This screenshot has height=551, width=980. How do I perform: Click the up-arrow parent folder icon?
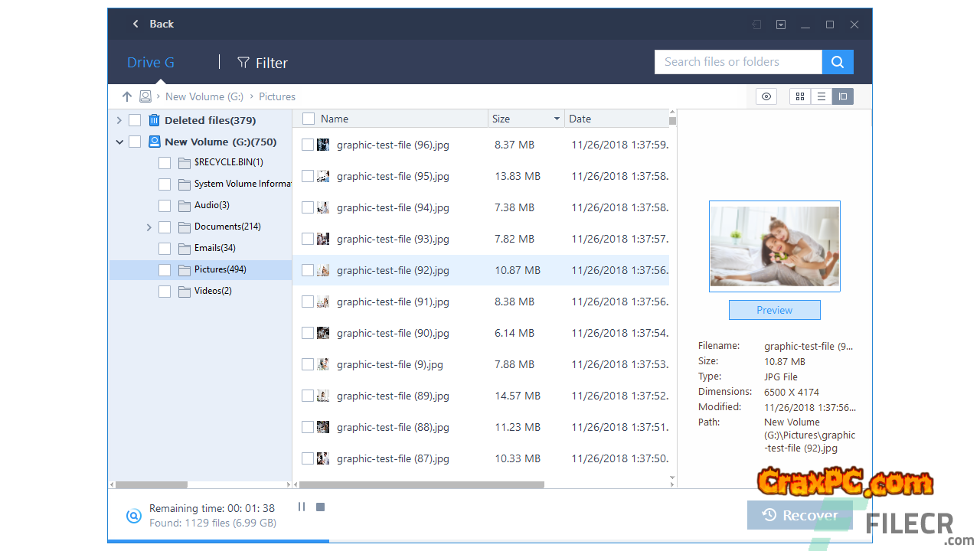click(127, 96)
